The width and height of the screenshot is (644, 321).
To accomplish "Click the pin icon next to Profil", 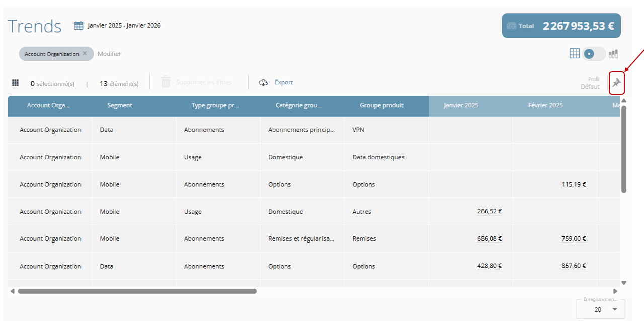I will [x=616, y=83].
